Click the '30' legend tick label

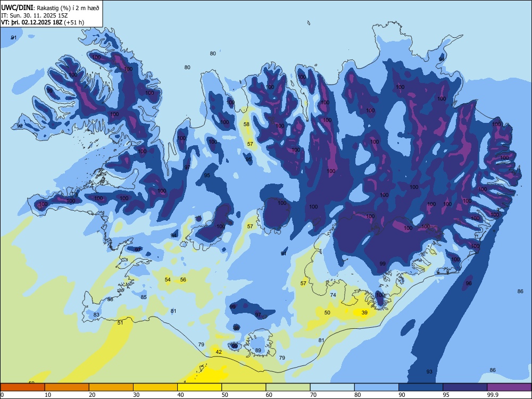click(x=136, y=395)
